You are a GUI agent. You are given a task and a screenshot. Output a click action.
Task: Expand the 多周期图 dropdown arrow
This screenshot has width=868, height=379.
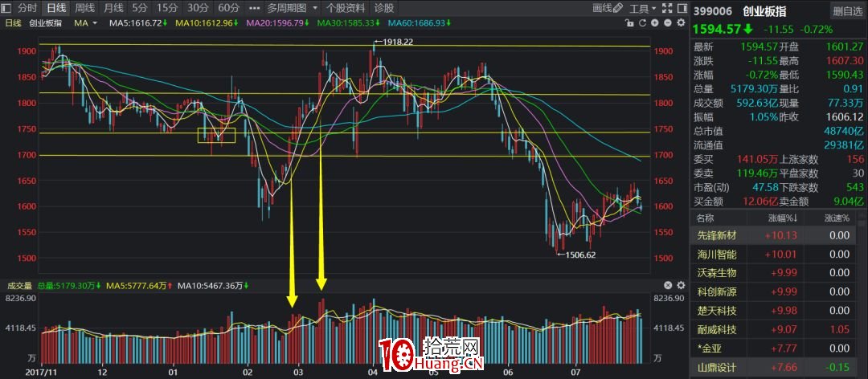click(315, 8)
